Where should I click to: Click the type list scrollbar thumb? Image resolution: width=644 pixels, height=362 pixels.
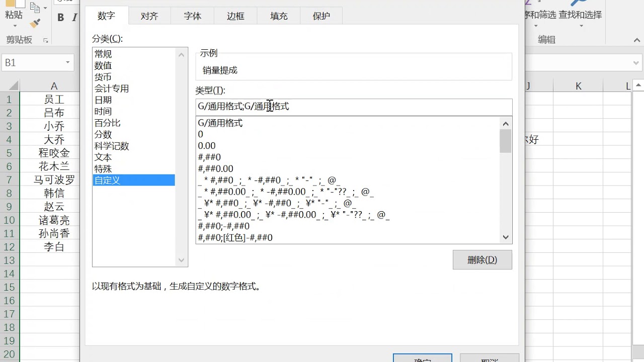[x=506, y=141]
